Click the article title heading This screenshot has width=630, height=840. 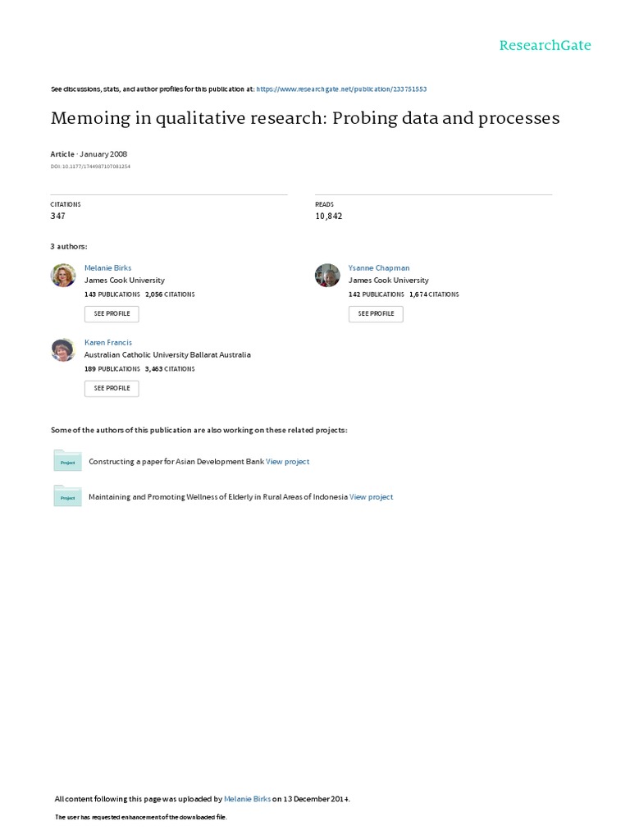(x=305, y=118)
